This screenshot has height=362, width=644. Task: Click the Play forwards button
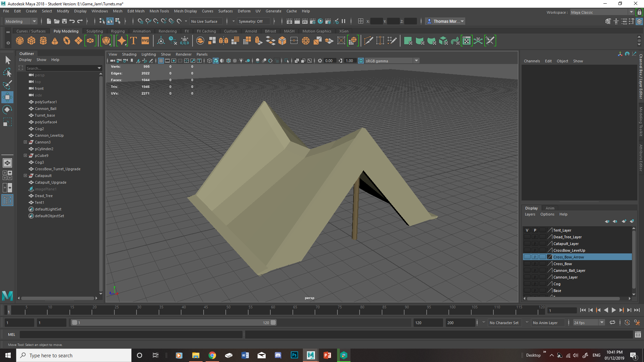coord(613,310)
